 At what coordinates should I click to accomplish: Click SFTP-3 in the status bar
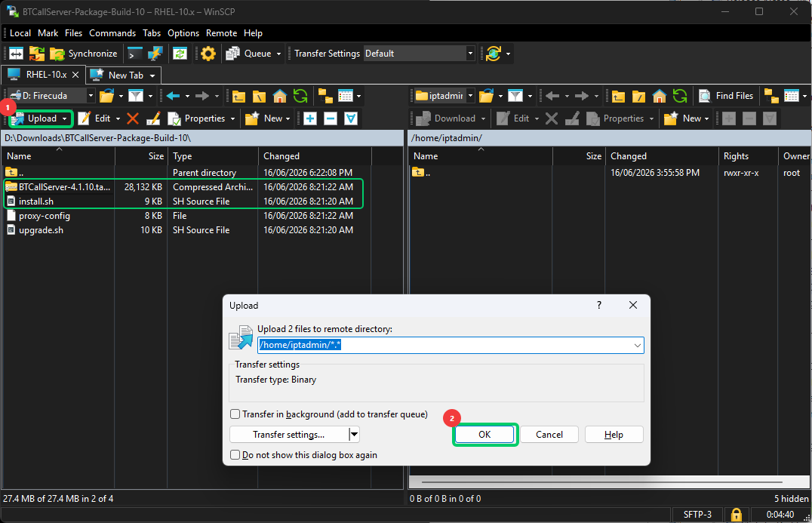[x=697, y=514]
